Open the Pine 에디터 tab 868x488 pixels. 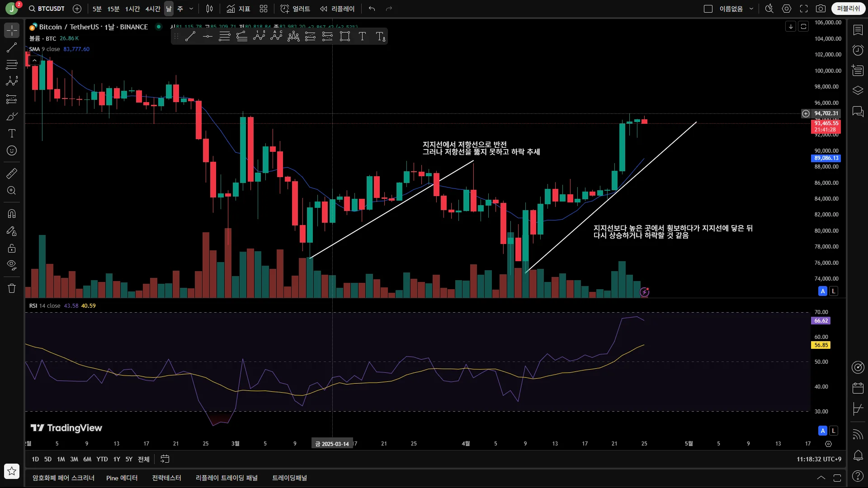122,478
